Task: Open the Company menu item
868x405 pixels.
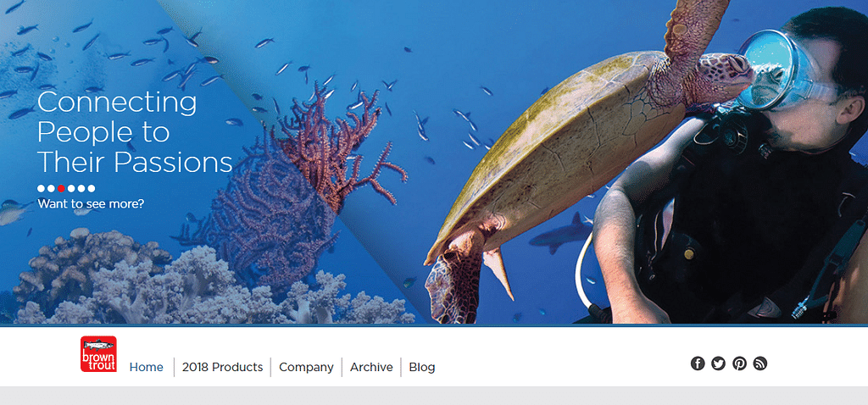Action: (306, 368)
